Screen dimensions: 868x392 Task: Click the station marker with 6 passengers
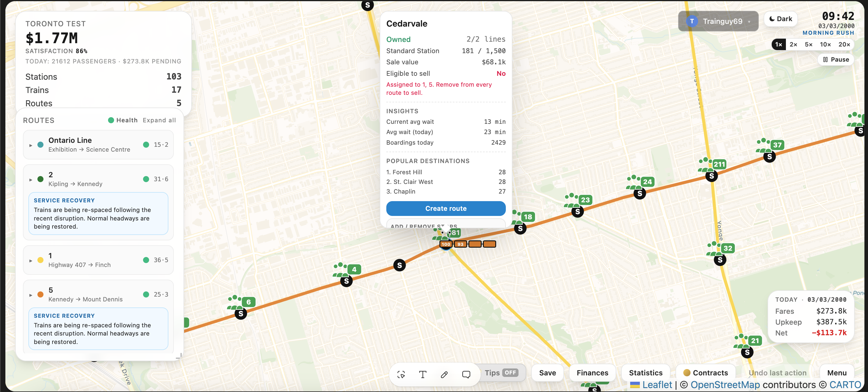[241, 314]
